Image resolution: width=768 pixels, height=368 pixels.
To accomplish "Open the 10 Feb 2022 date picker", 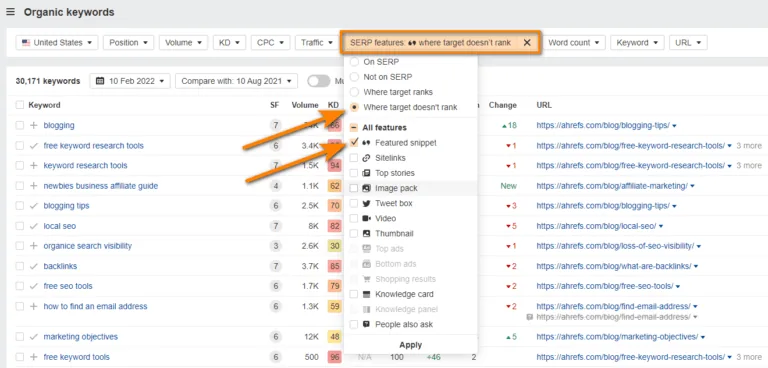I will (x=130, y=81).
